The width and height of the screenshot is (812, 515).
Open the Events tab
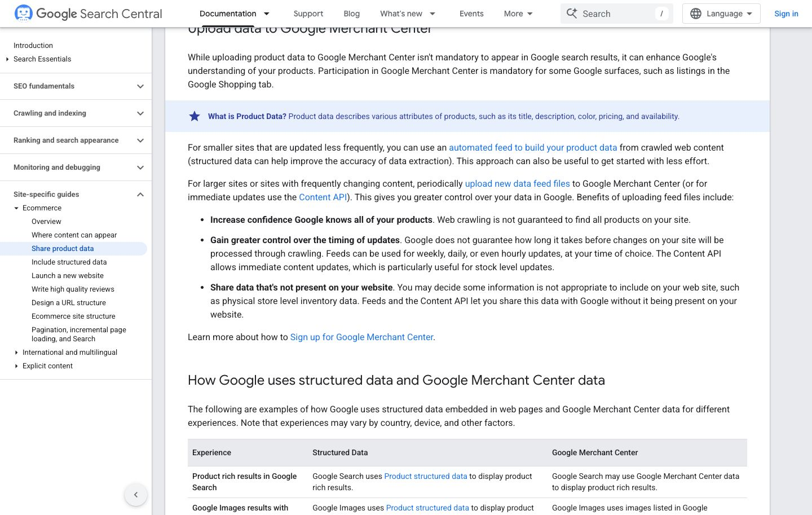coord(471,14)
